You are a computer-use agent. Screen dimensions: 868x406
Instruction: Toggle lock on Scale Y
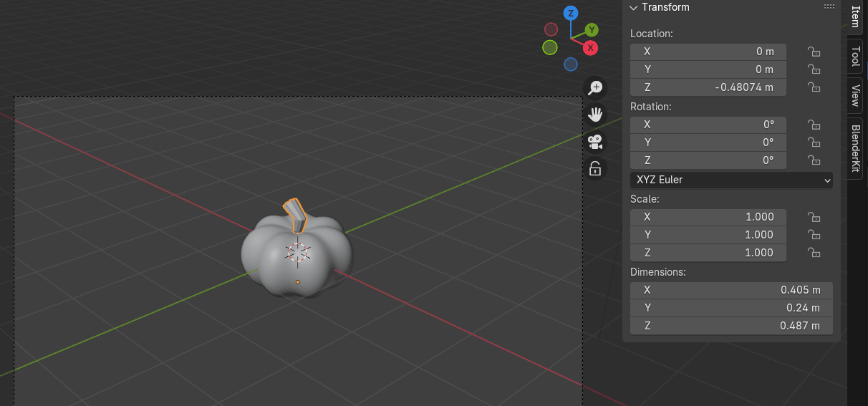coord(814,235)
